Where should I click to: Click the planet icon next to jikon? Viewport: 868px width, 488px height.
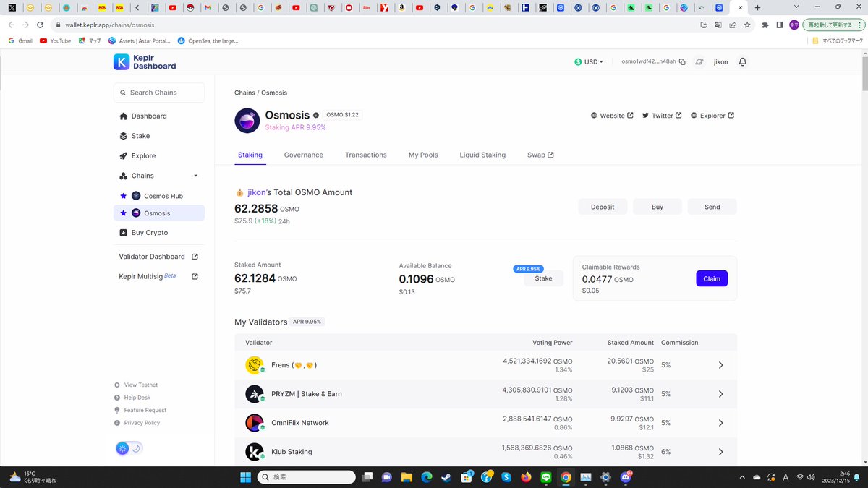tap(699, 62)
